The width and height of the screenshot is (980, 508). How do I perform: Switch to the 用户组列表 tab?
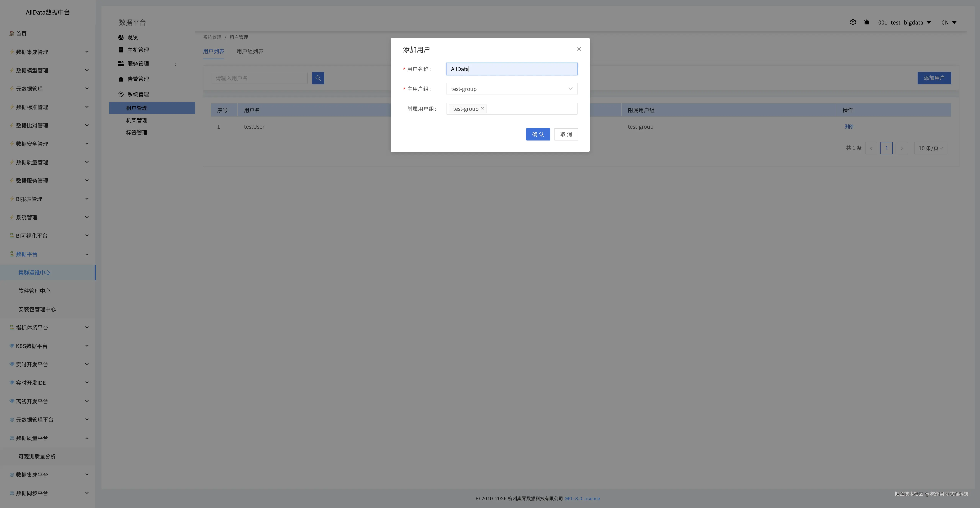click(249, 51)
